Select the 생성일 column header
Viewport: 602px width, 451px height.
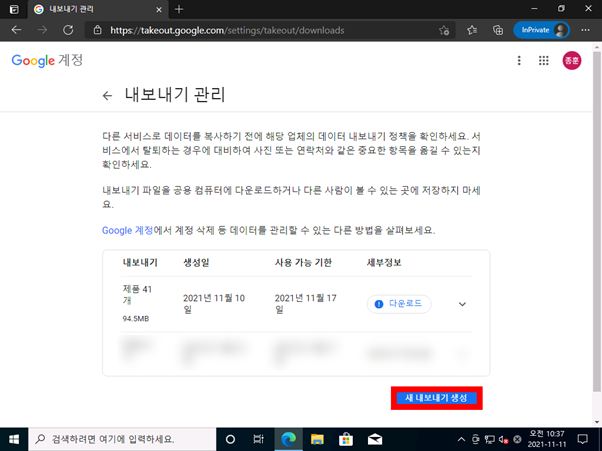196,263
